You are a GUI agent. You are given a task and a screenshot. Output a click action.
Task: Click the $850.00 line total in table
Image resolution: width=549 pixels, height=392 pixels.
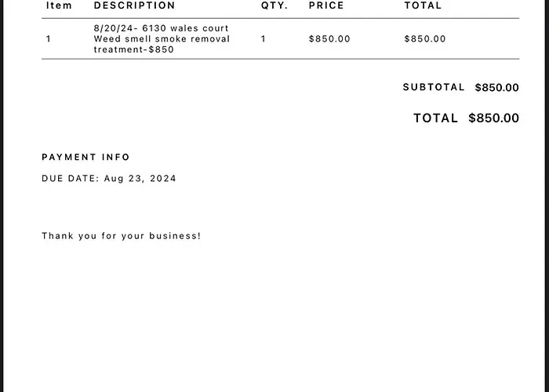click(425, 38)
